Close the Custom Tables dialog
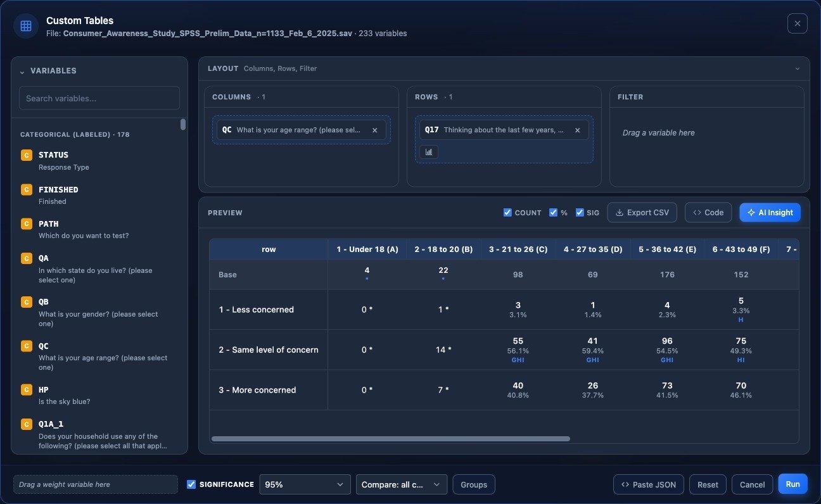Viewport: 821px width, 504px height. (797, 23)
